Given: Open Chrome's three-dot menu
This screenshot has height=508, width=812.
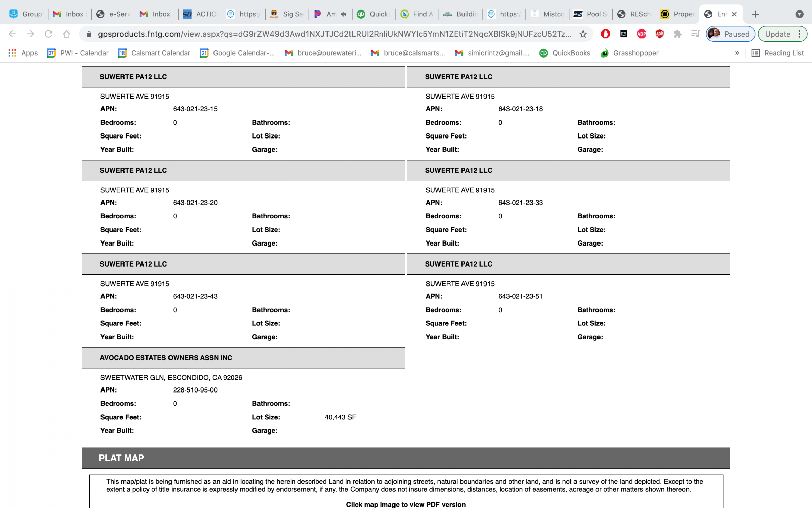Looking at the screenshot, I should click(799, 34).
